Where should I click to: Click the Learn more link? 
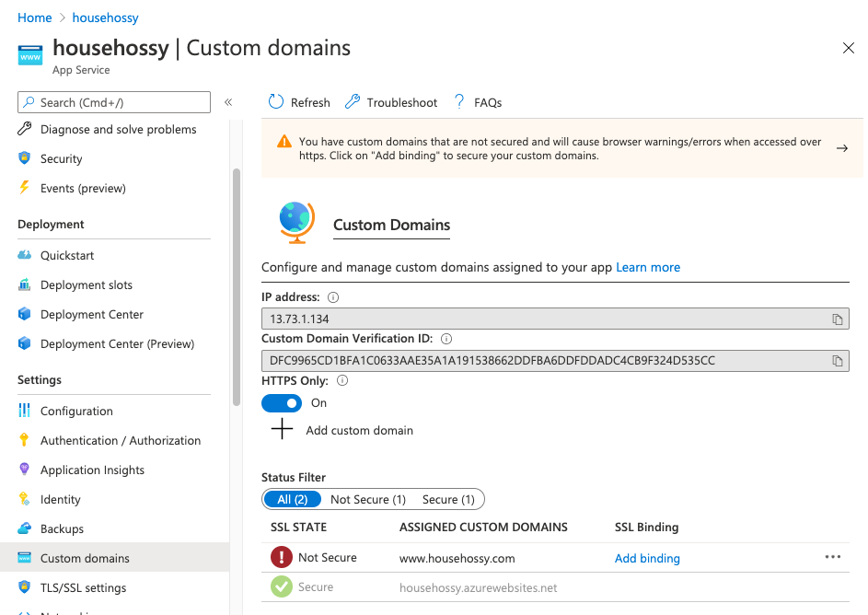pyautogui.click(x=648, y=267)
